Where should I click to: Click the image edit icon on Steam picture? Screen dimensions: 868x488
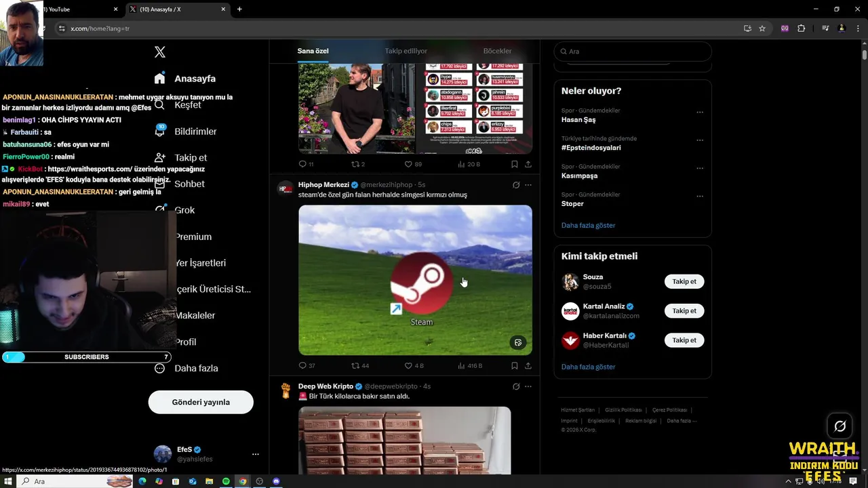pos(518,342)
